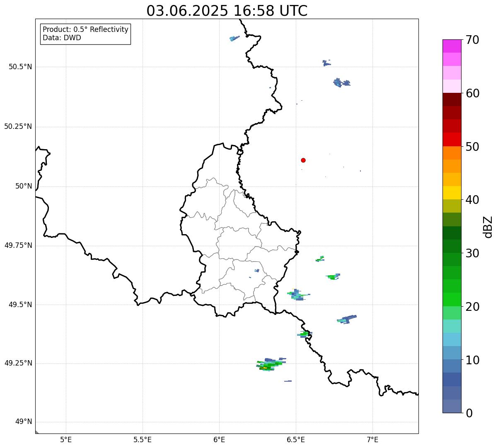Click the colorbar tick label 10
Screen dimensions: 498x448
click(472, 360)
